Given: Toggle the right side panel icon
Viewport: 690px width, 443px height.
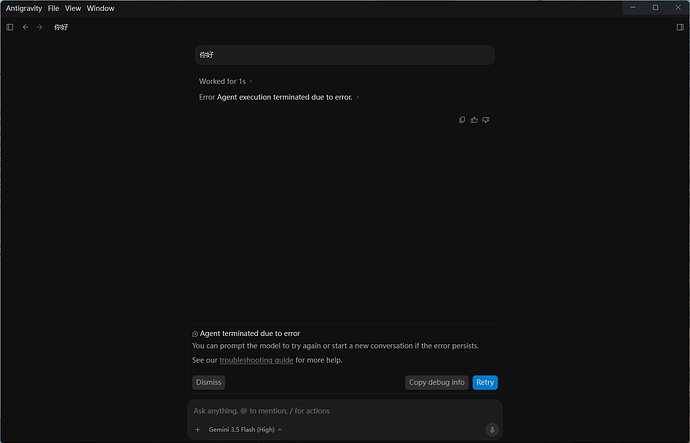Looking at the screenshot, I should pos(680,27).
